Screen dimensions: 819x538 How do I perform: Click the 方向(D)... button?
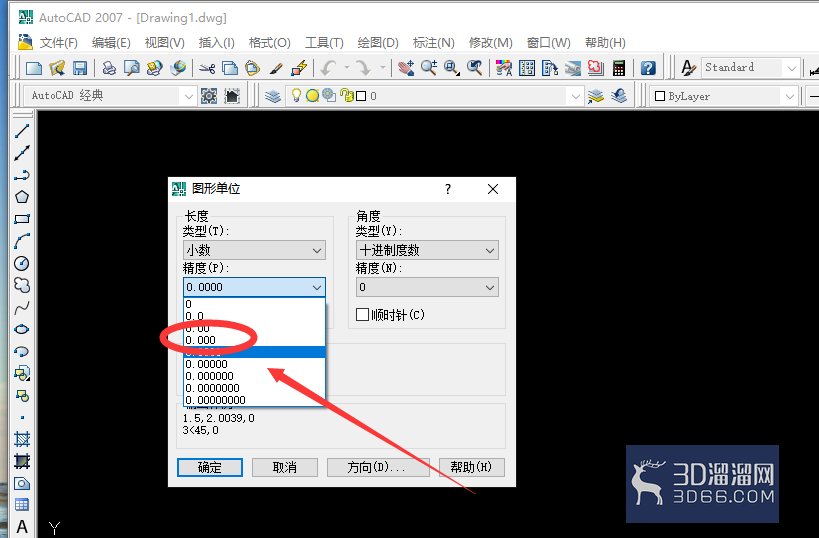[x=378, y=467]
